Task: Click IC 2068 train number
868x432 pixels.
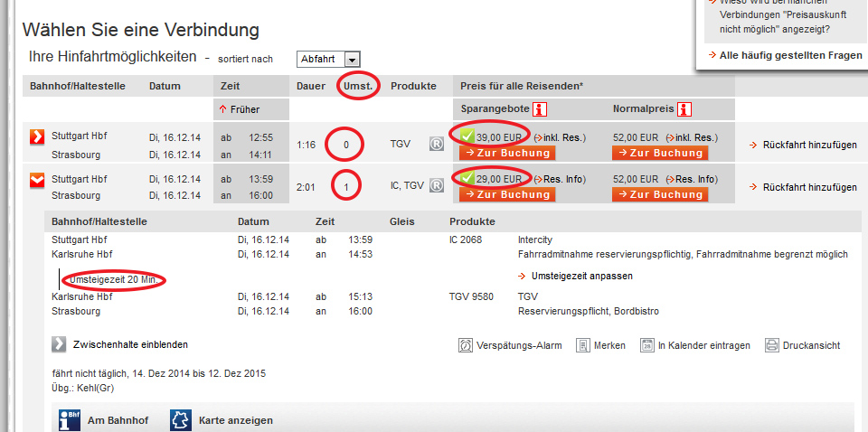Action: pyautogui.click(x=466, y=240)
